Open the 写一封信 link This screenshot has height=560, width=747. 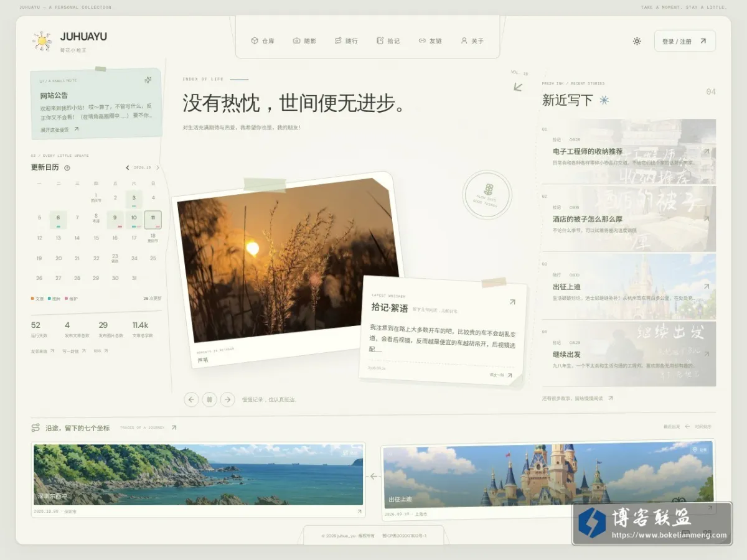coord(73,351)
